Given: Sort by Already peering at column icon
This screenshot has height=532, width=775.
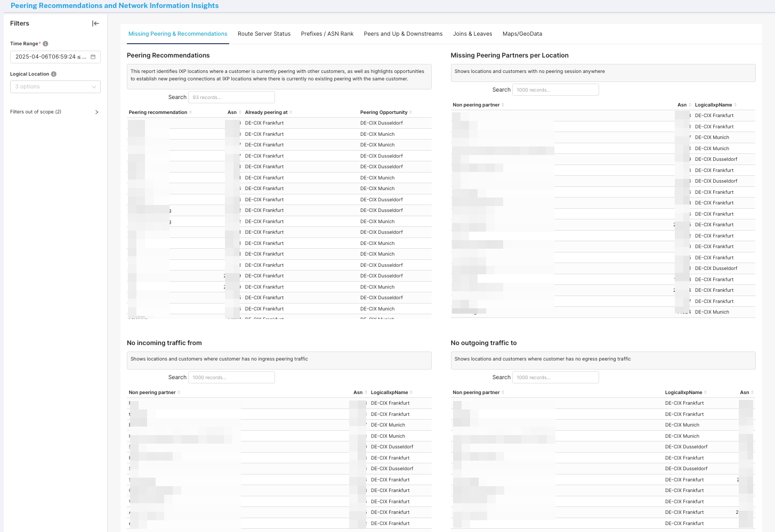Looking at the screenshot, I should coord(291,112).
